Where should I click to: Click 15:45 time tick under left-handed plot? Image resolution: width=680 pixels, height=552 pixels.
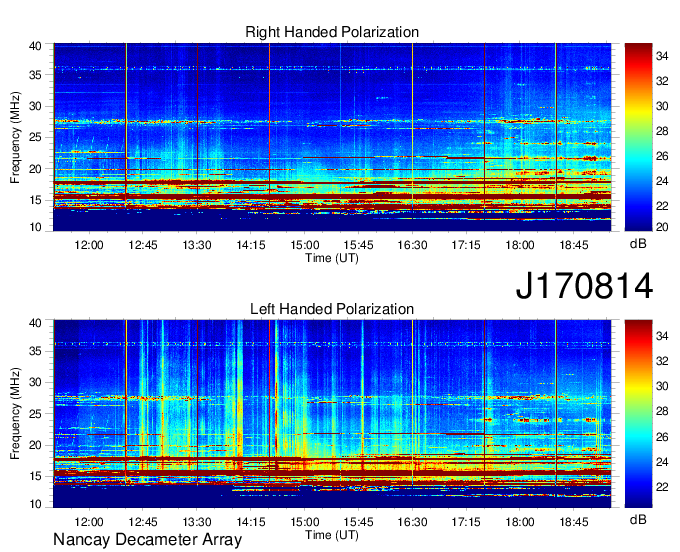point(358,522)
